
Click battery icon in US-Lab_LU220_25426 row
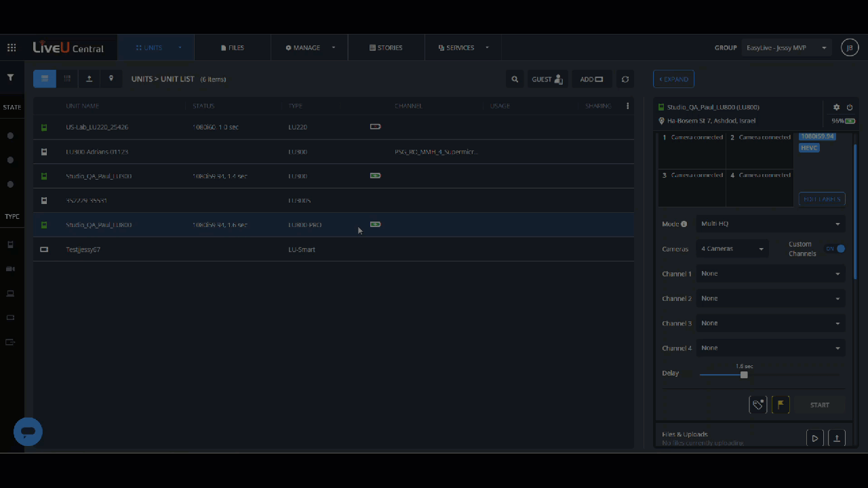(x=375, y=127)
